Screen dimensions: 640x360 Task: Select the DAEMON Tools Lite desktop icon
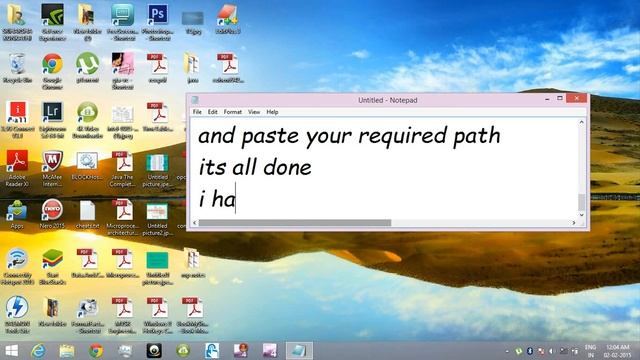tap(17, 314)
